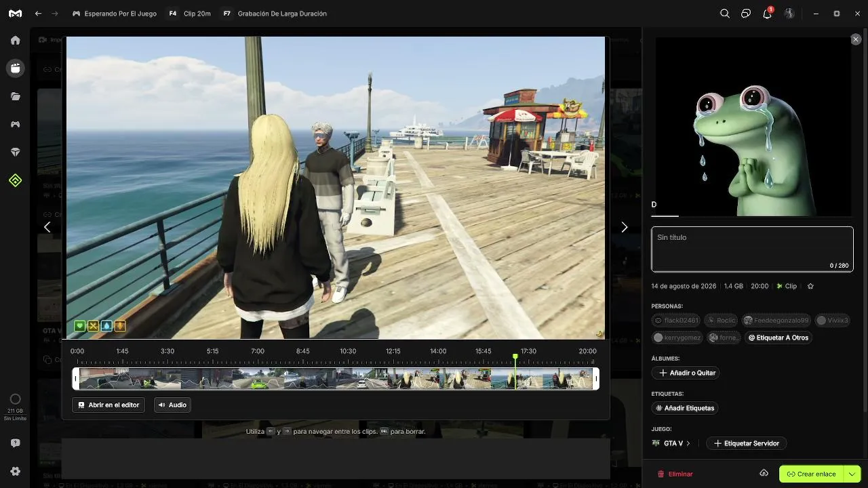Open the diamond premium sidebar icon
This screenshot has height=488, width=868.
coord(15,152)
